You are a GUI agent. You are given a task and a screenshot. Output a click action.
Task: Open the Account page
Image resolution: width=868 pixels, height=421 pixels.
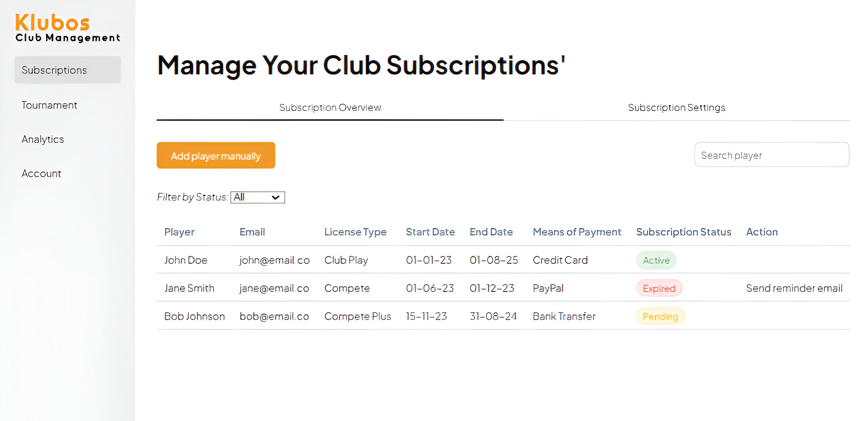click(41, 173)
